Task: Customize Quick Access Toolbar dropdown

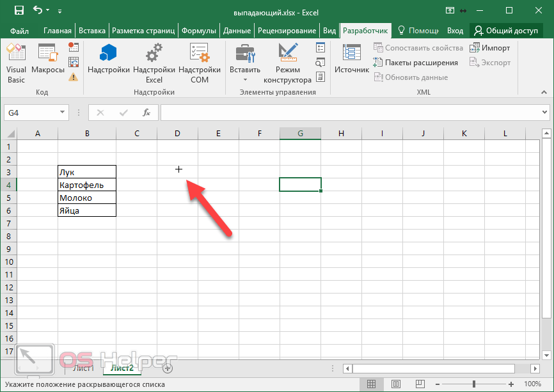Action: click(x=59, y=12)
